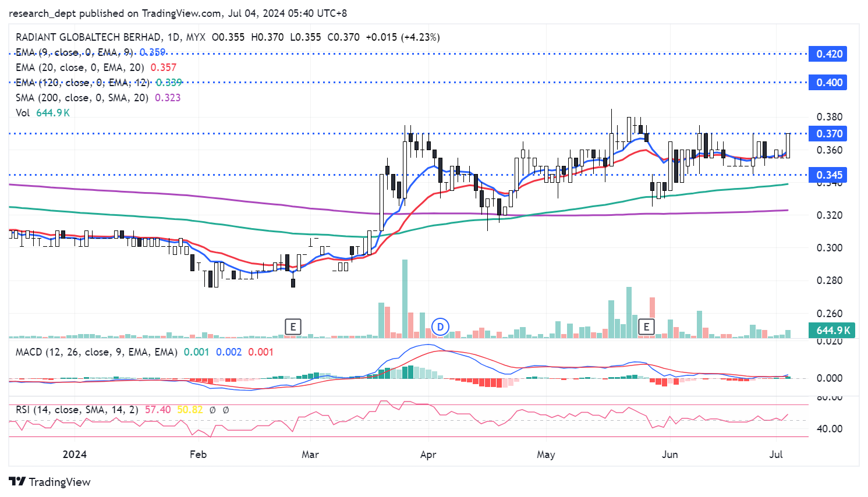
Task: Click the research_dept published header text
Action: click(178, 13)
